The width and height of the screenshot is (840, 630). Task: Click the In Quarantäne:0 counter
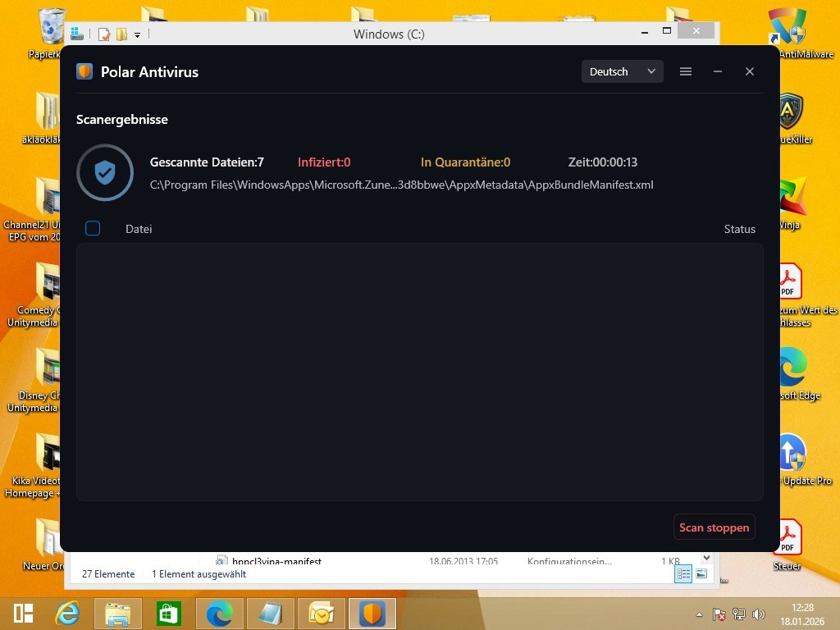coord(466,162)
